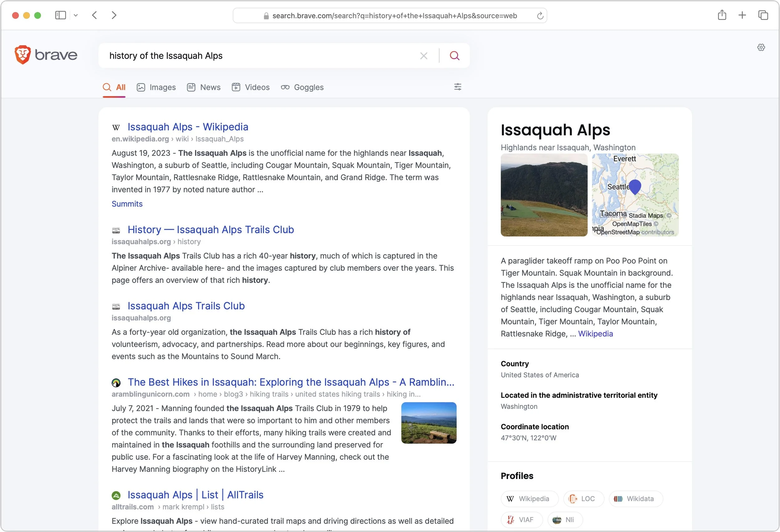Open a new tab with plus icon

pyautogui.click(x=742, y=15)
